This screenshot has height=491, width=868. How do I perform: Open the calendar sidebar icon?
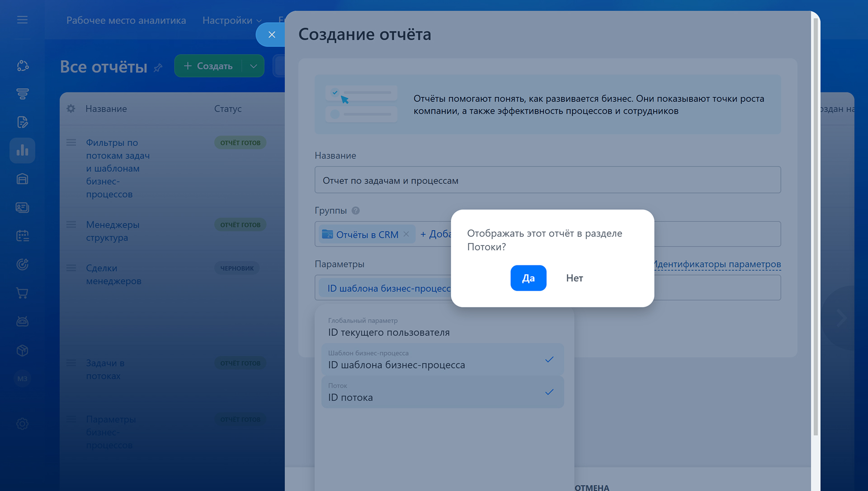click(x=22, y=236)
